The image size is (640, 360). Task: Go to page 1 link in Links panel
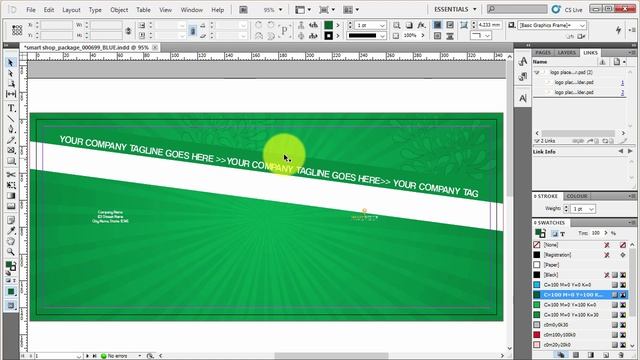[622, 82]
